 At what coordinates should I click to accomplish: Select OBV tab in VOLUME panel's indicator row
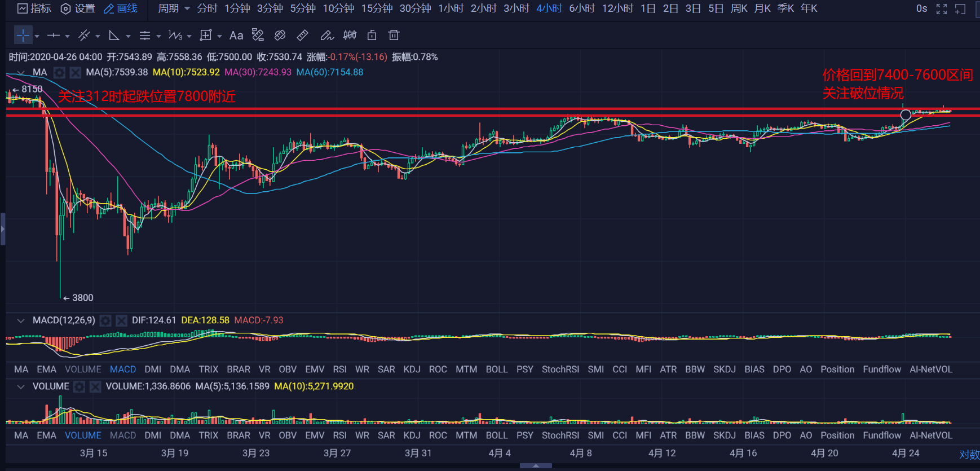point(288,435)
